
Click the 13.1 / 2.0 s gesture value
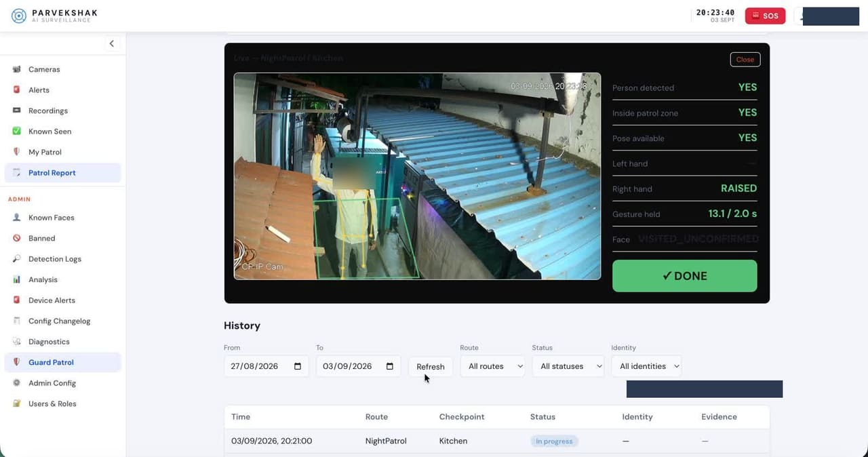[x=732, y=214]
